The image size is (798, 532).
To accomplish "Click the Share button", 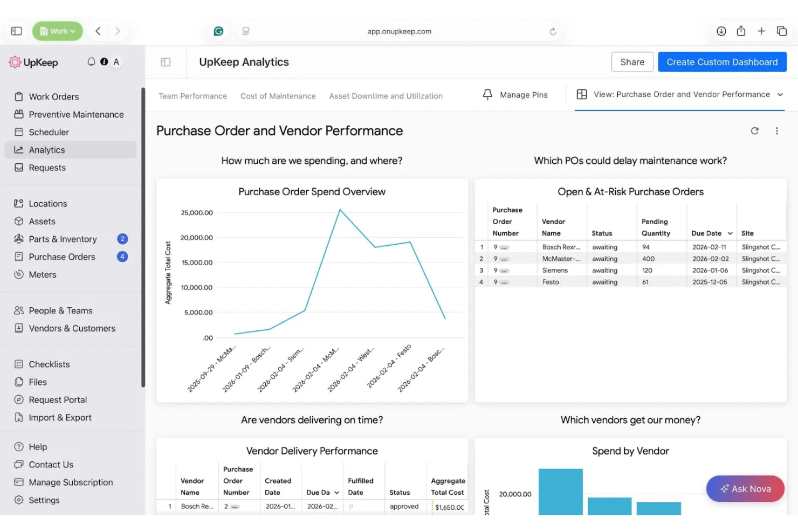I will 632,62.
